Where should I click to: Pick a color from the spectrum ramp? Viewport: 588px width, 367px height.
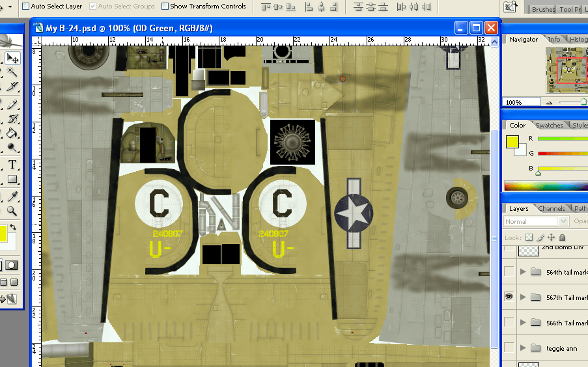(546, 185)
